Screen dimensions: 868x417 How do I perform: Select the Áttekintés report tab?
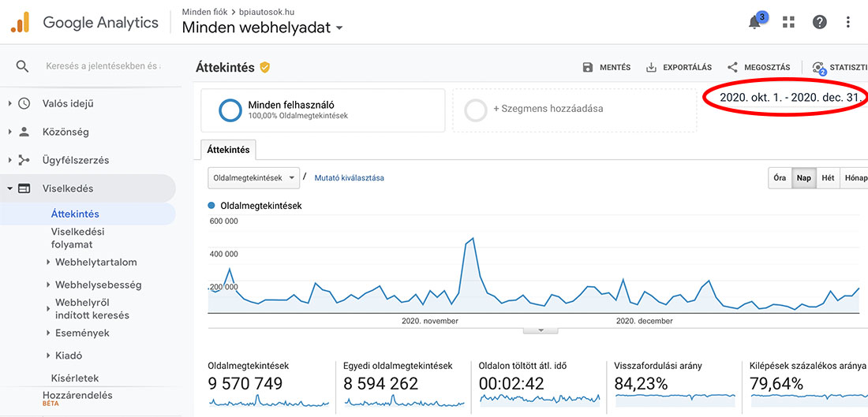pos(228,150)
